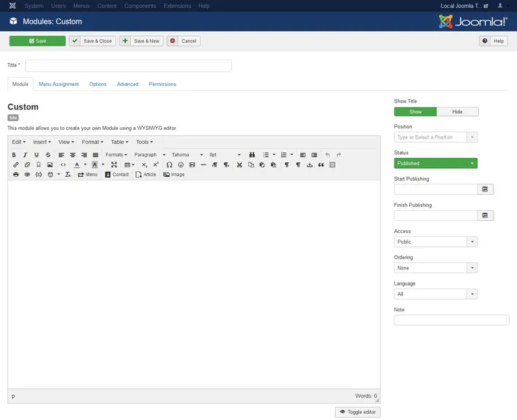517x420 pixels.
Task: Open the 9pt font size dropdown
Action: pos(225,155)
